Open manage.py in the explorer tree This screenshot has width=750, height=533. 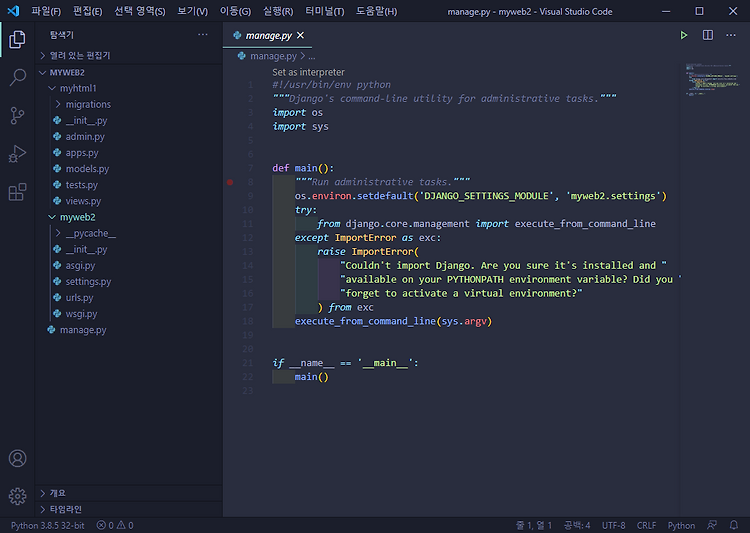(83, 330)
